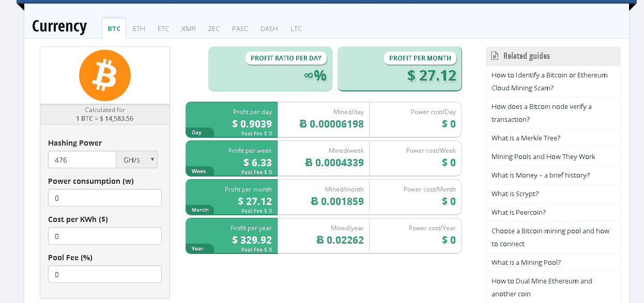The image size is (644, 303).
Task: Open the GH/s hashing unit dropdown
Action: click(x=137, y=160)
